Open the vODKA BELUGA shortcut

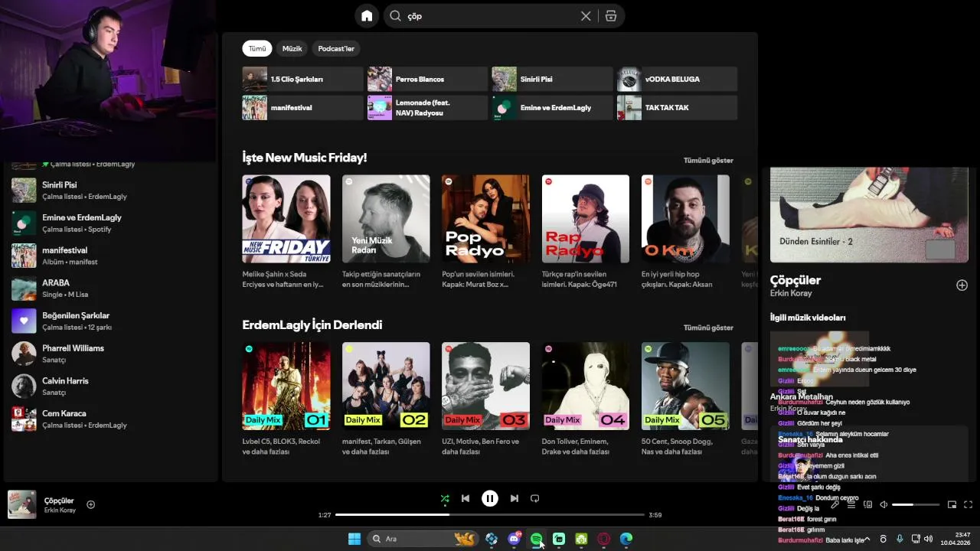click(x=677, y=79)
